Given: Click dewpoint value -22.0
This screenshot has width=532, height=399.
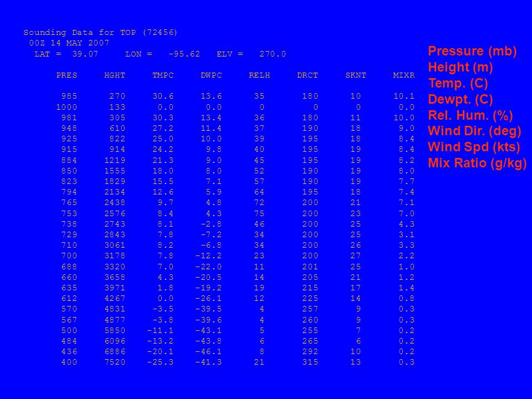Looking at the screenshot, I should pos(208,267).
